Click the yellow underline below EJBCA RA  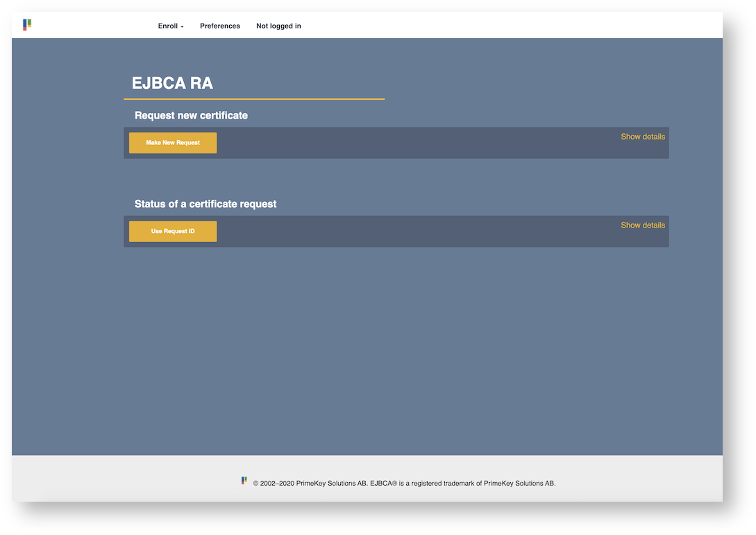(254, 99)
